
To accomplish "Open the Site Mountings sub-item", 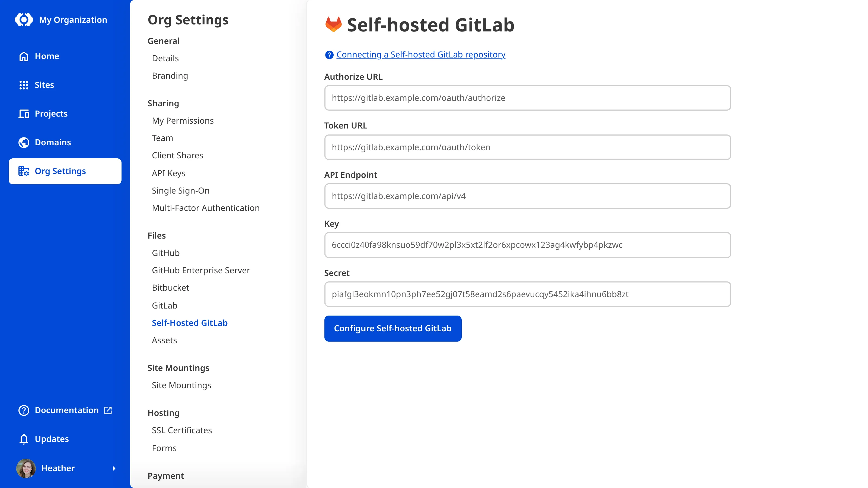I will pos(181,385).
